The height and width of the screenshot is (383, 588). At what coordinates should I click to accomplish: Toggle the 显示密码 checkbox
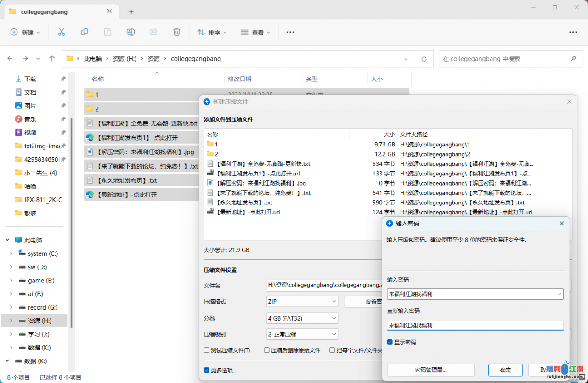click(x=390, y=342)
